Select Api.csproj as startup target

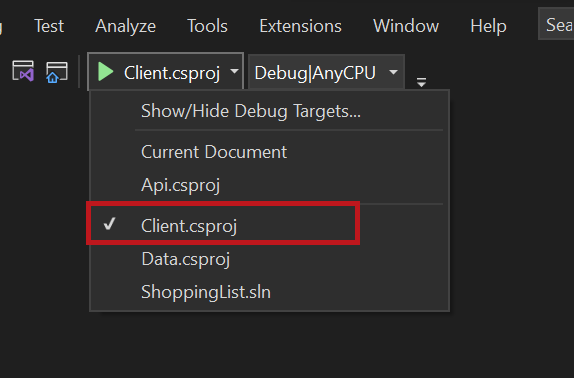(269, 185)
